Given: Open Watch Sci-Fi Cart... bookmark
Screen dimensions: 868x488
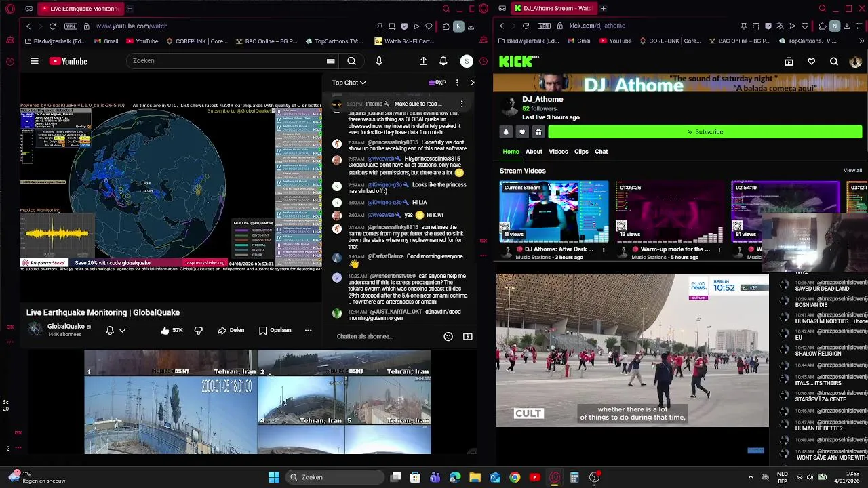Looking at the screenshot, I should (404, 41).
